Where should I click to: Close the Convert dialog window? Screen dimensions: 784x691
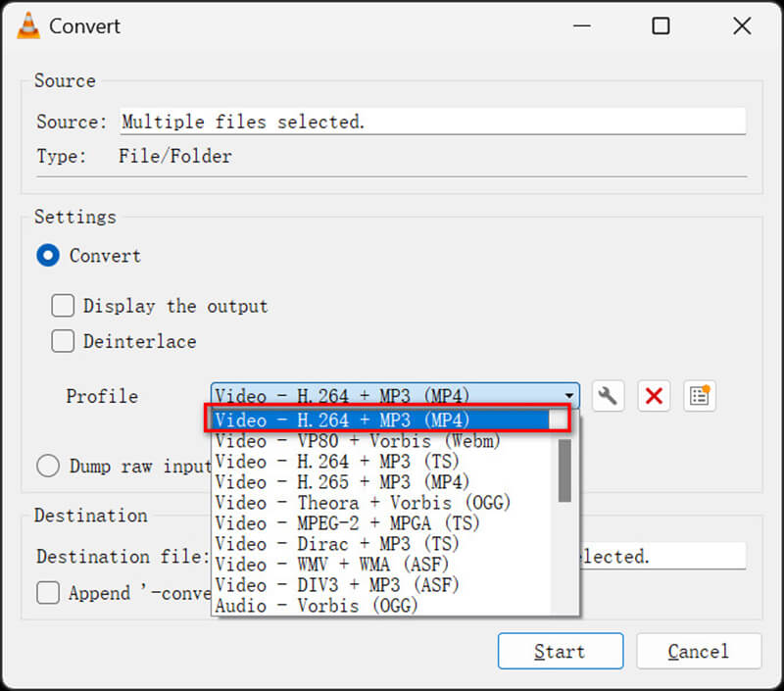[742, 25]
